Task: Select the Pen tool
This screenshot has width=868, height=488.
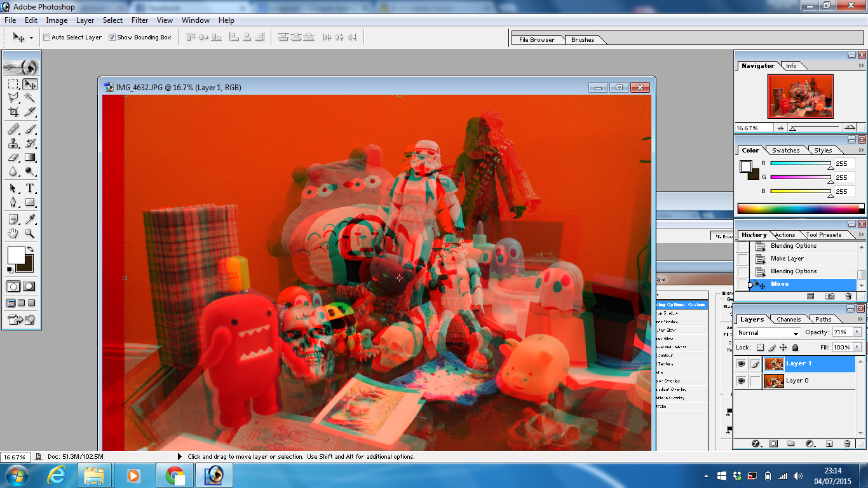Action: 13,202
